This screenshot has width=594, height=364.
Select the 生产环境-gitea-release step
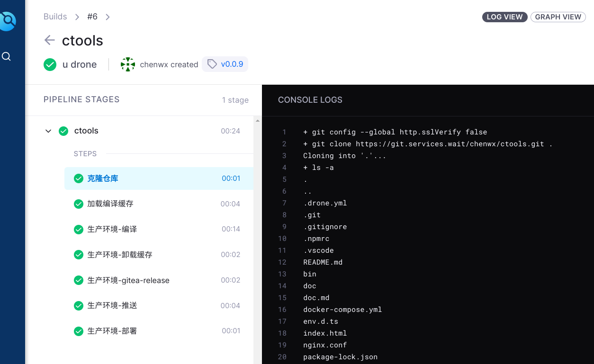click(128, 280)
